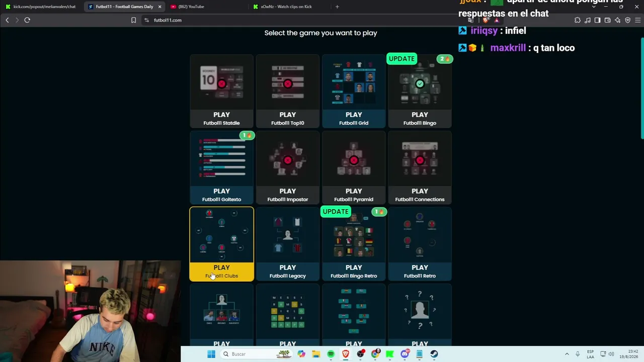Open the Futbol11 Legacy game
Screen dimensions: 644x362
point(287,244)
